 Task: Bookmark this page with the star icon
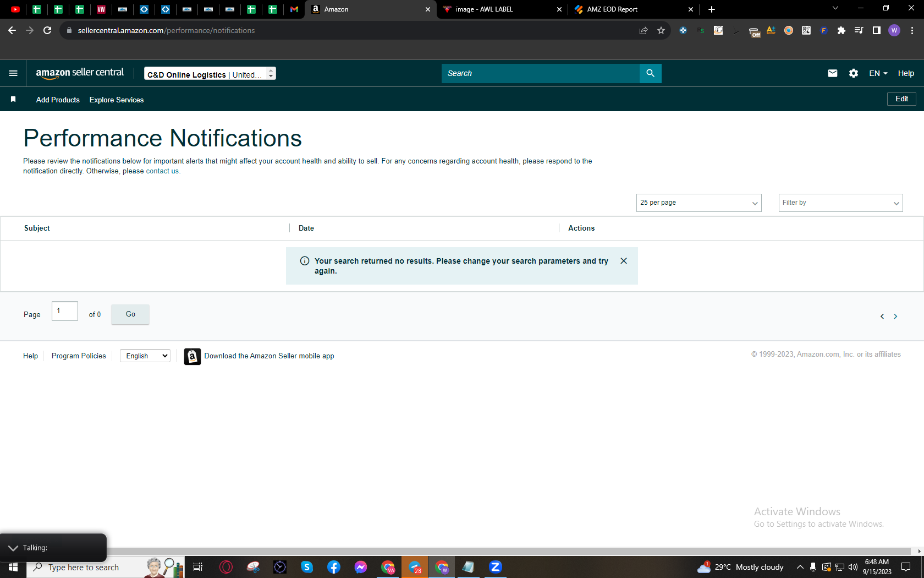pyautogui.click(x=661, y=30)
